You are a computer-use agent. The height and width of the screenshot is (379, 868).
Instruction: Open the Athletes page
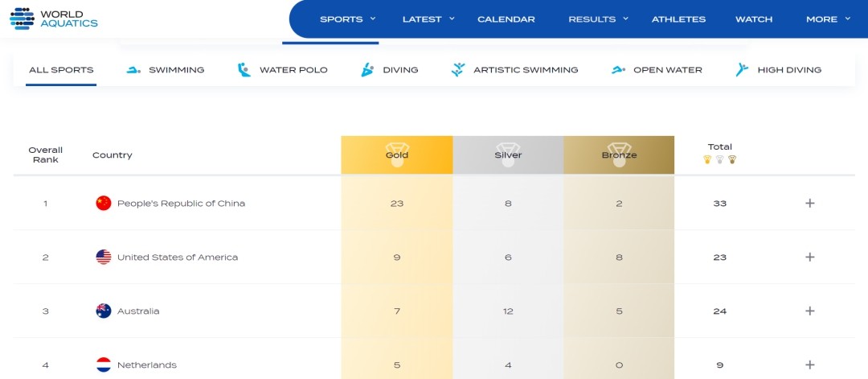pyautogui.click(x=678, y=19)
